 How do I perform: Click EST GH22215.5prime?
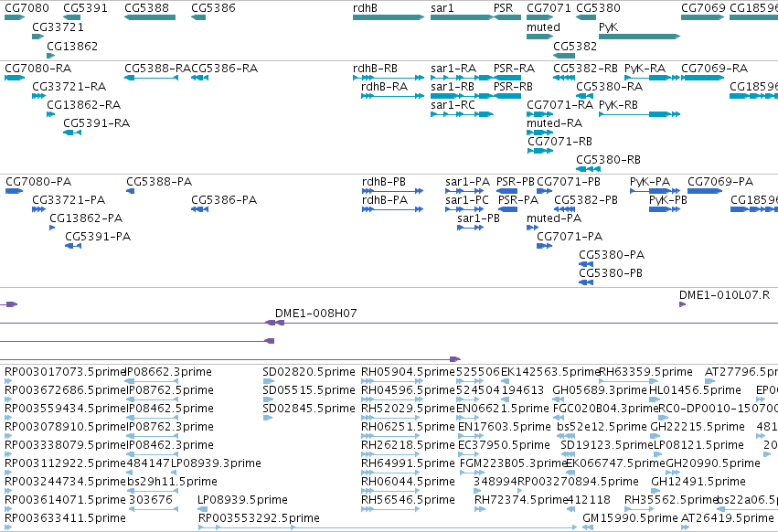click(698, 427)
